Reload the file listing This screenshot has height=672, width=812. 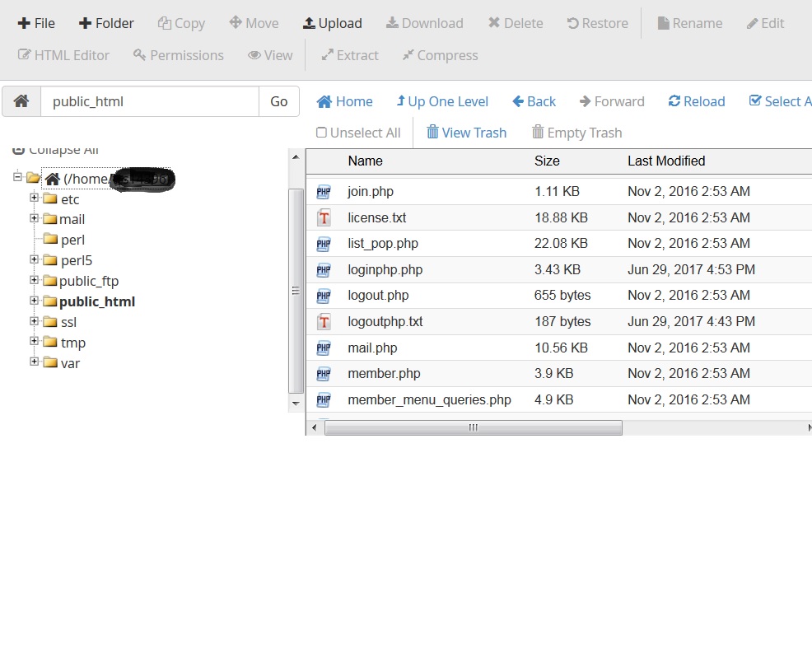pos(696,101)
